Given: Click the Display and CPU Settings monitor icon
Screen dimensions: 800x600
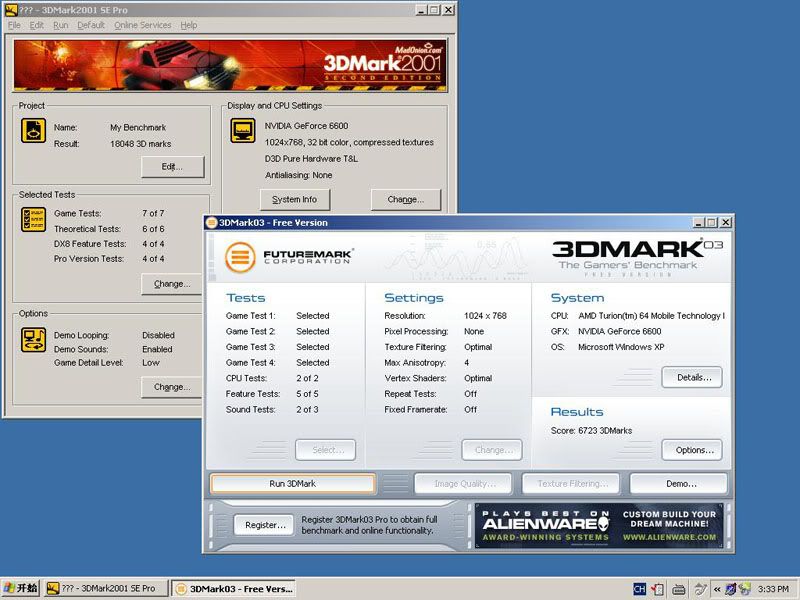Looking at the screenshot, I should [242, 131].
